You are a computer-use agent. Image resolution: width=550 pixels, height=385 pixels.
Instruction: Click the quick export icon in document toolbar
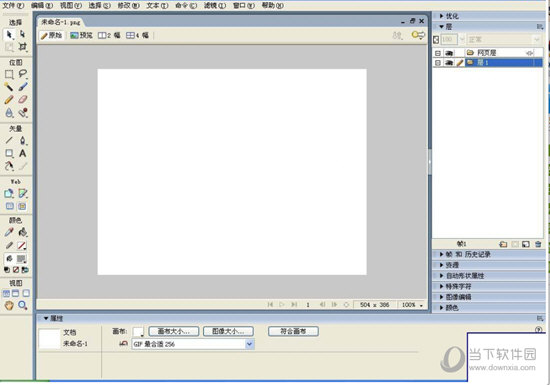click(418, 35)
